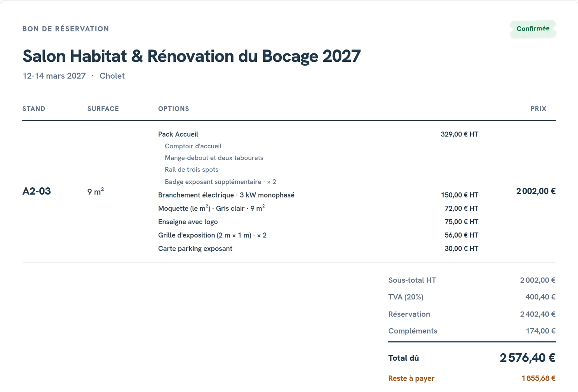Click the Comptoir d'accueil line
Viewport: 578px width, 392px height.
click(x=193, y=146)
